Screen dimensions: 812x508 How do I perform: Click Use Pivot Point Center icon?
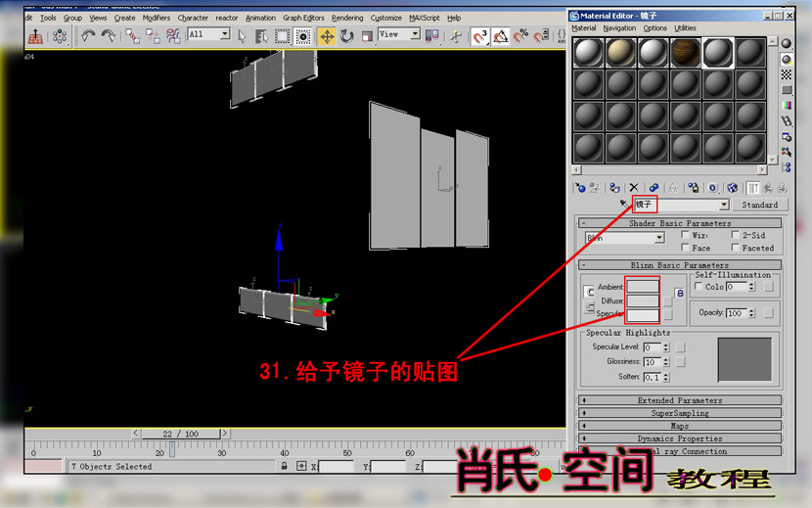click(x=431, y=36)
